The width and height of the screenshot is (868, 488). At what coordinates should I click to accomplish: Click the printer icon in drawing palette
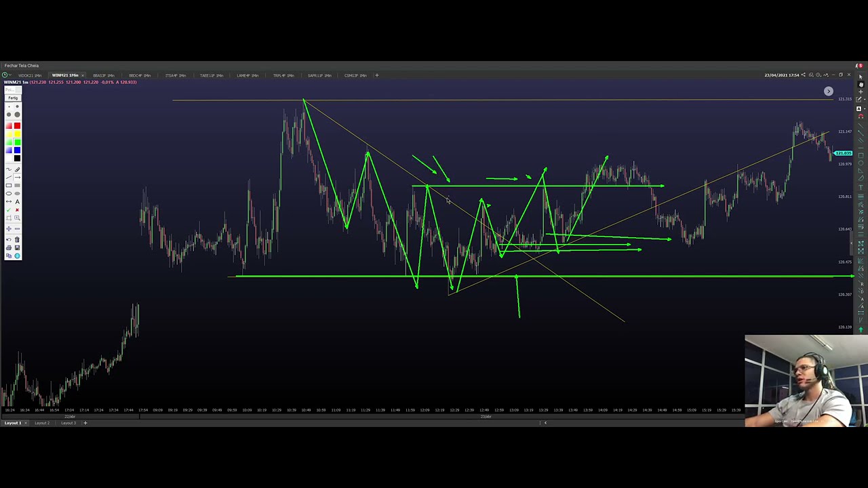[9, 247]
